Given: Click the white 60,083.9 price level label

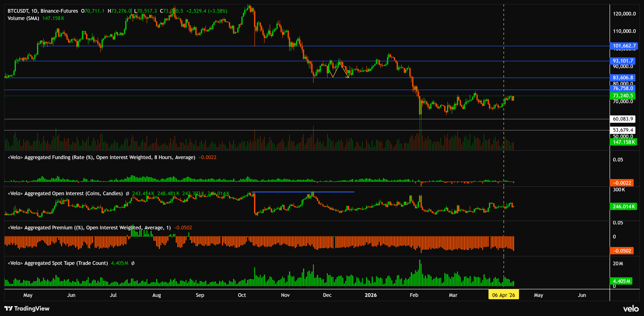Looking at the screenshot, I should coord(623,119).
